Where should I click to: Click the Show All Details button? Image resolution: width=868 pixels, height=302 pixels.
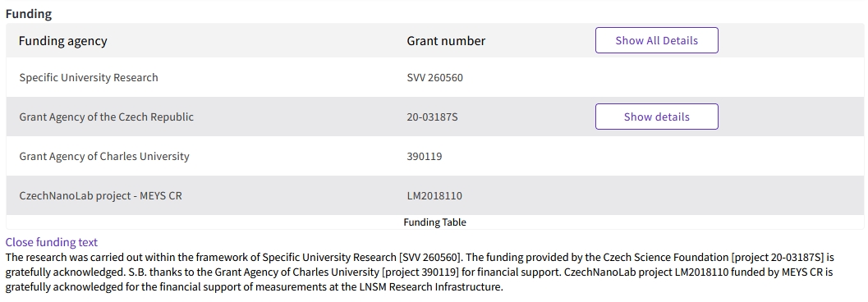click(656, 40)
